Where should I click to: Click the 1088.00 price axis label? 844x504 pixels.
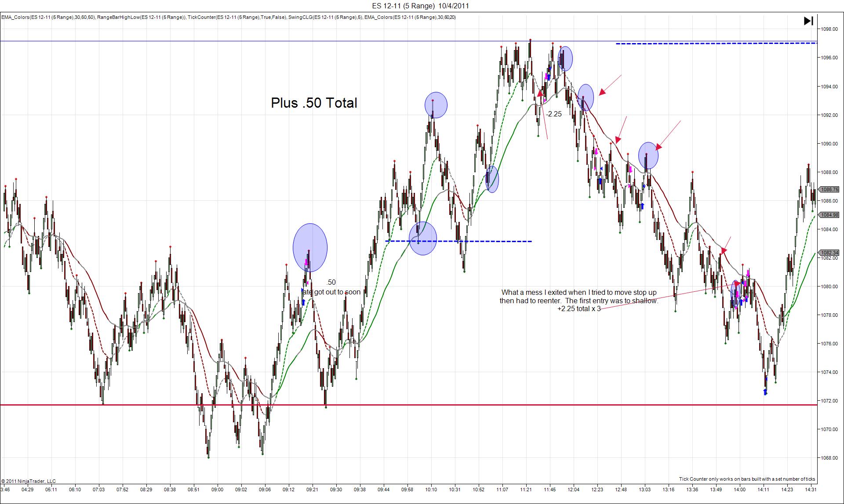click(x=829, y=172)
